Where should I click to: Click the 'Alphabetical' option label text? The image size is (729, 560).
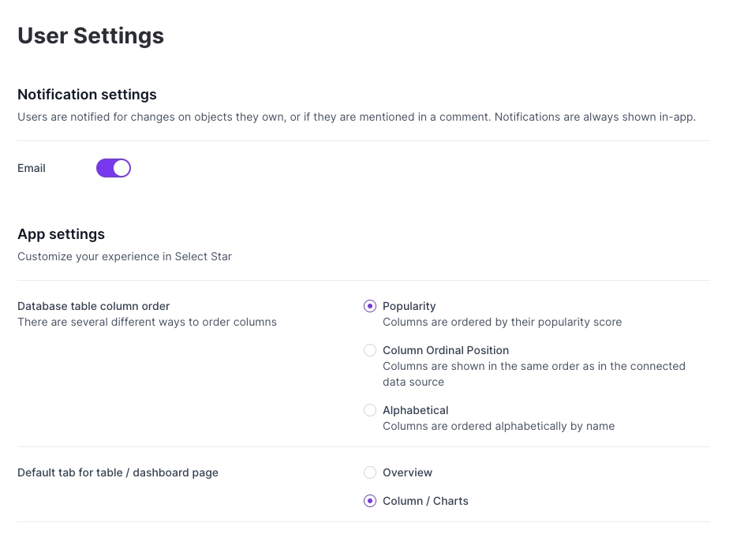click(415, 410)
